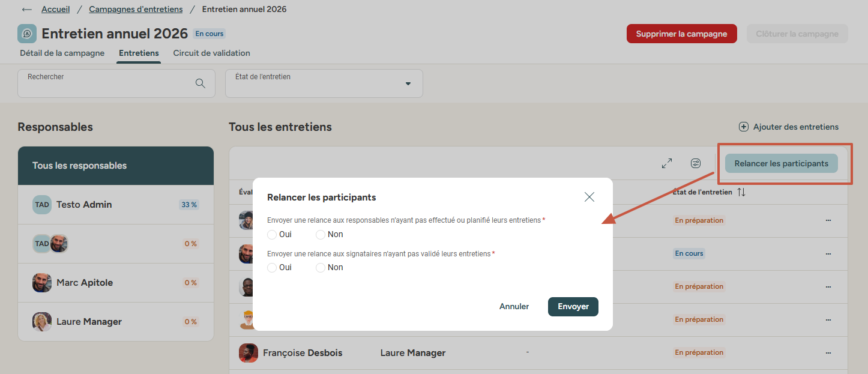Switch to Circuit de validation tab

tap(212, 53)
